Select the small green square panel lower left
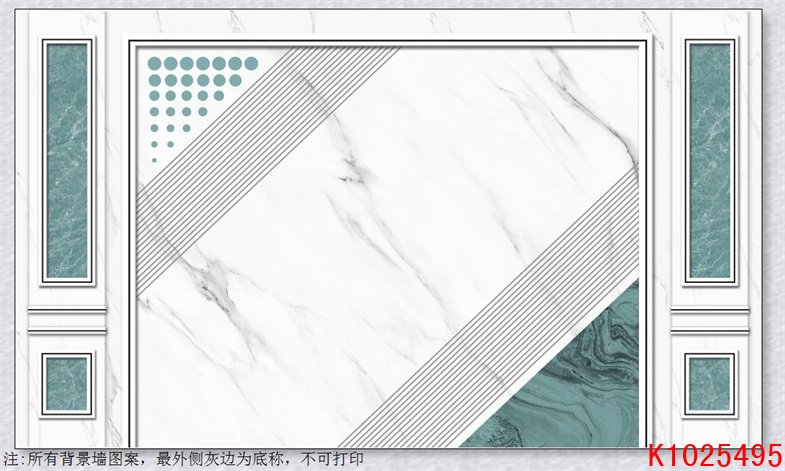 pyautogui.click(x=67, y=384)
